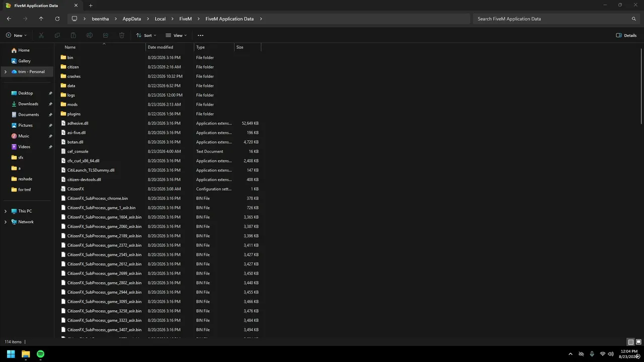Screen dimensions: 644x362
Task: Switch to large thumbnails view in status bar
Action: (638, 342)
